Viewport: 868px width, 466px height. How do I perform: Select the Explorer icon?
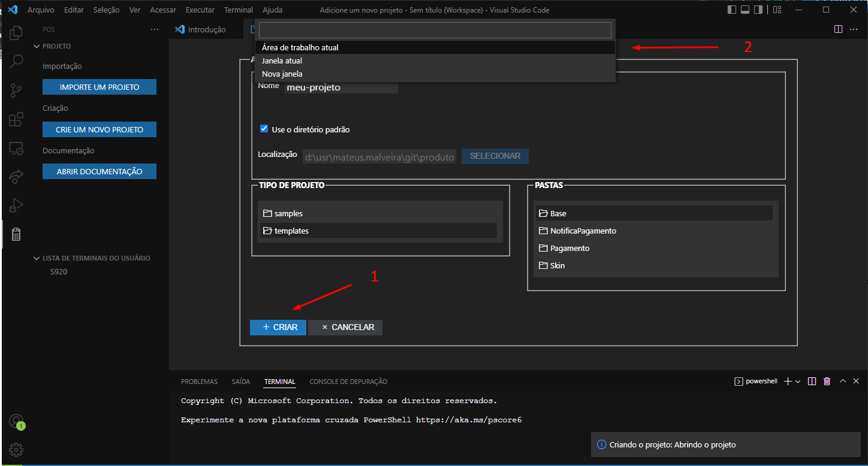point(16,32)
